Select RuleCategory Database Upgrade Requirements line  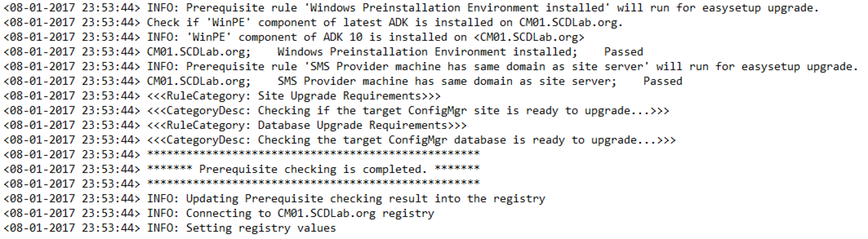(x=235, y=125)
